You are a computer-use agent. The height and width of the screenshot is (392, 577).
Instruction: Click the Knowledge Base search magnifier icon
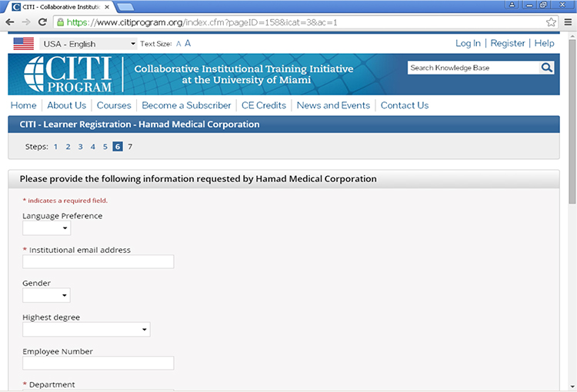click(546, 68)
